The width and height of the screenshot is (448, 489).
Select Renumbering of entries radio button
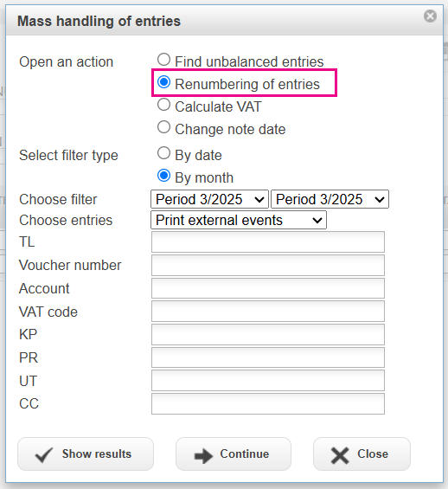point(163,82)
